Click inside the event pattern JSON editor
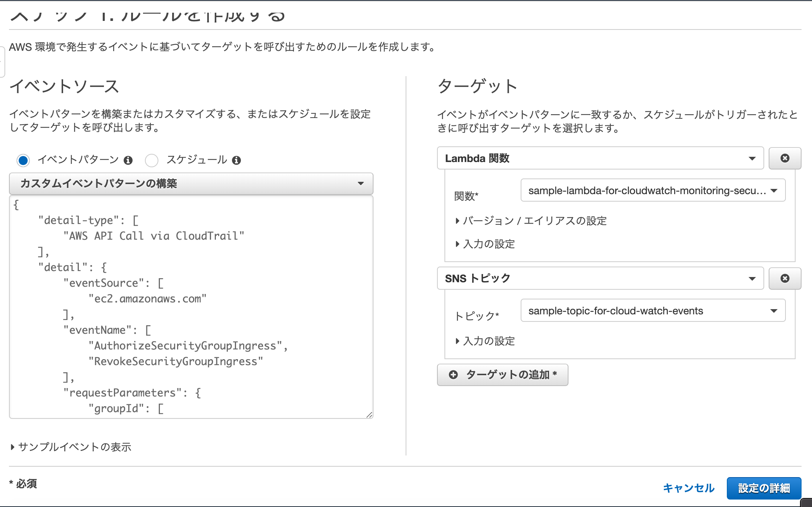812x507 pixels. [x=191, y=307]
